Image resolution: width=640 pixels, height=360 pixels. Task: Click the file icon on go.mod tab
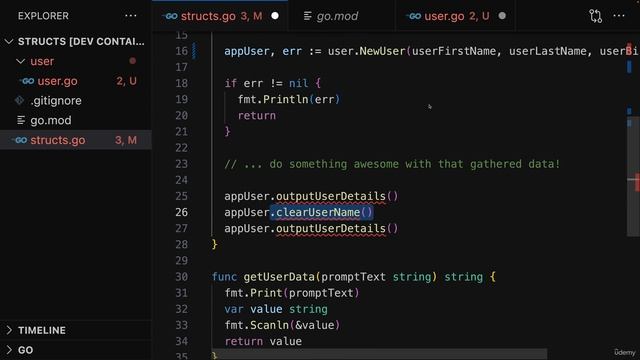[x=308, y=16]
